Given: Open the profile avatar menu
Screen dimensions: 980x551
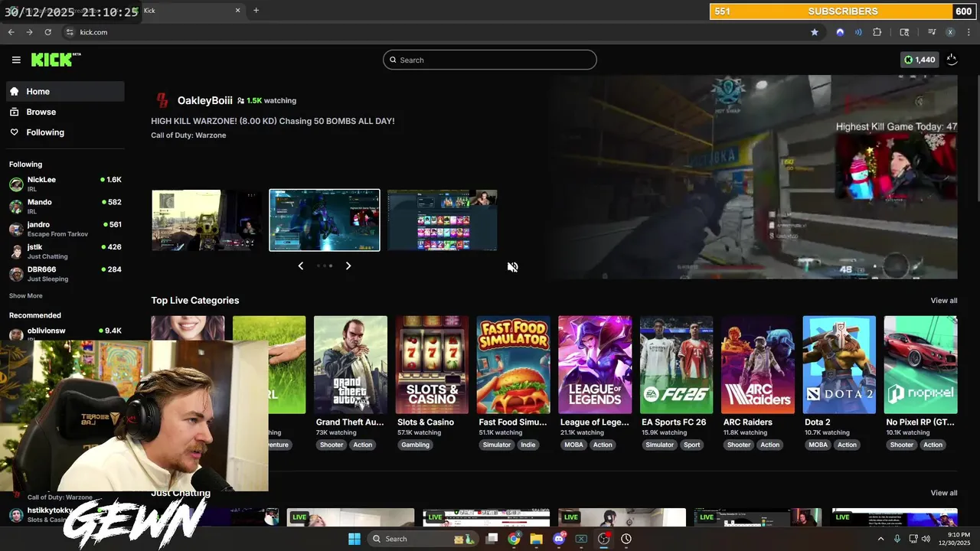Looking at the screenshot, I should click(x=952, y=60).
